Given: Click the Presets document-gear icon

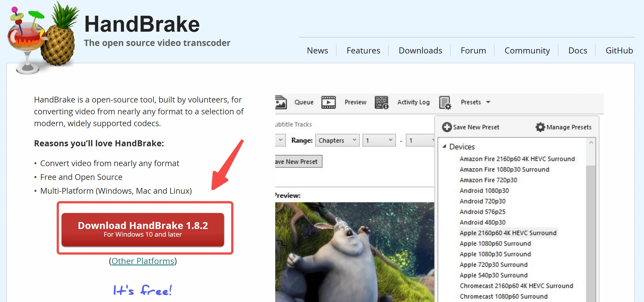Looking at the screenshot, I should pyautogui.click(x=445, y=103).
